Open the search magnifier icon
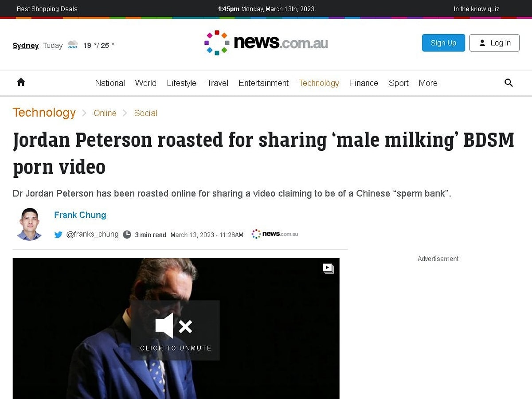532x399 pixels. point(509,83)
